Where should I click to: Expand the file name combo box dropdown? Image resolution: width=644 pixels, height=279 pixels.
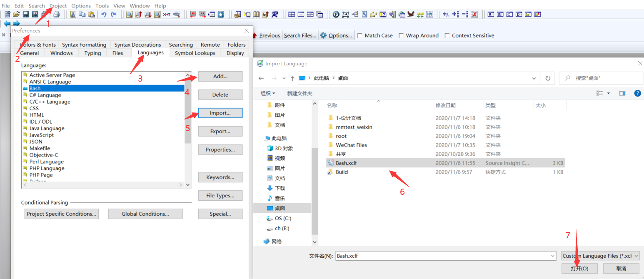(553, 256)
